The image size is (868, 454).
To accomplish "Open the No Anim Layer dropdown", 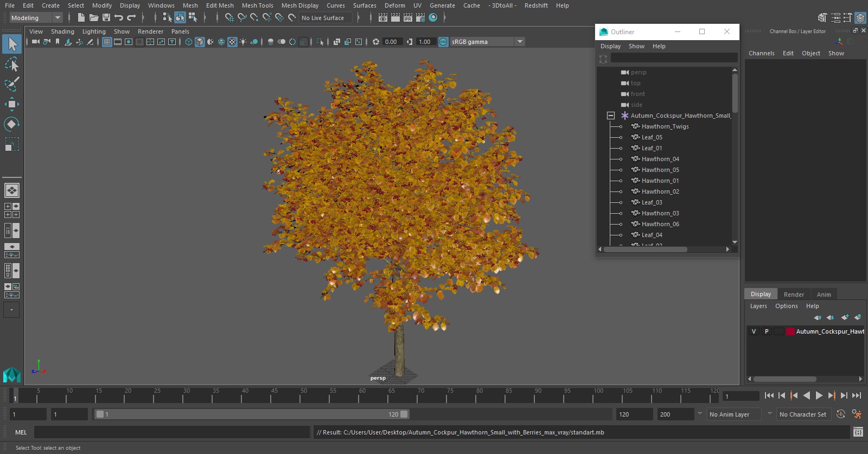I will (735, 414).
